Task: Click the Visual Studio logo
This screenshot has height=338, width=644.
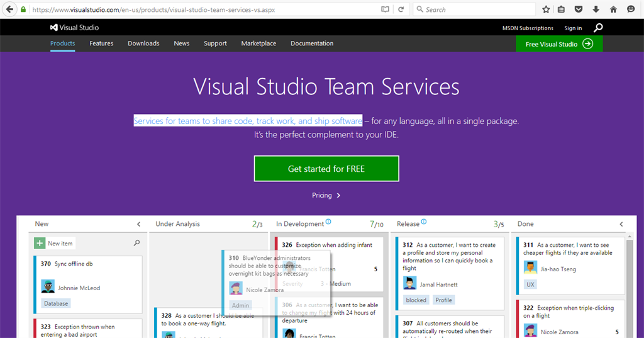Action: (x=75, y=28)
